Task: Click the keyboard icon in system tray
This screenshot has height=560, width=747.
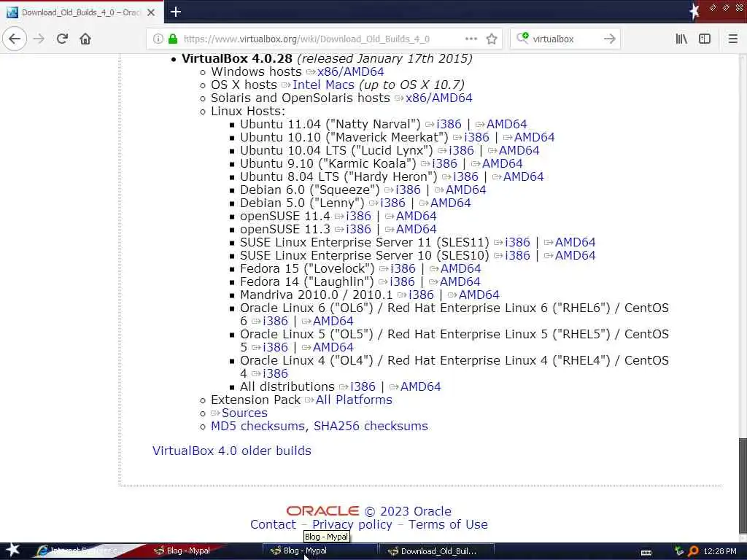Action: click(x=646, y=552)
